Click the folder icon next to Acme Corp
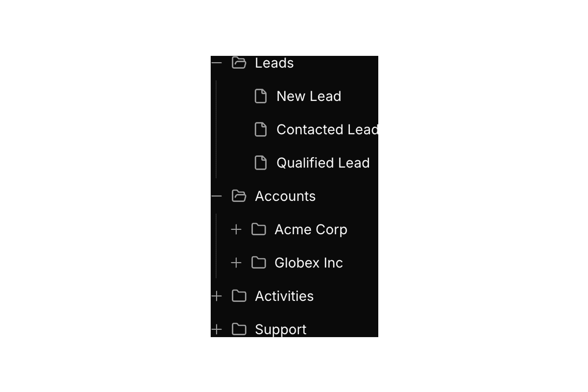 click(x=259, y=229)
